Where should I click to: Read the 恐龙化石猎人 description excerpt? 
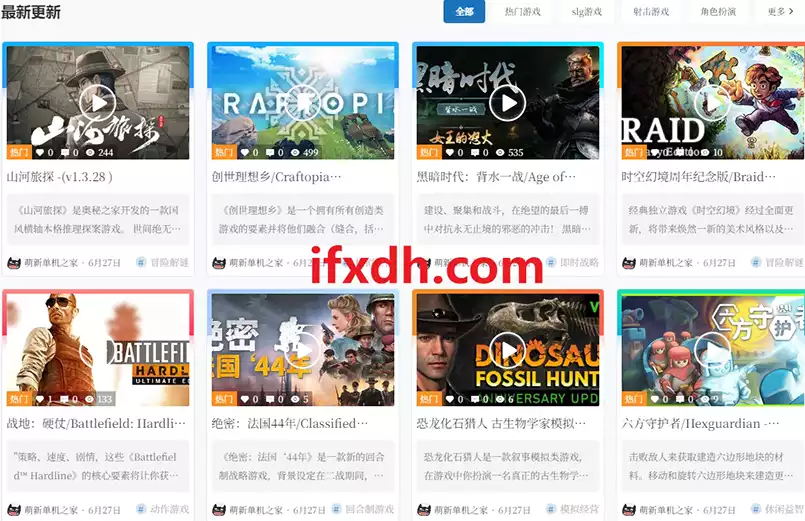tap(507, 466)
